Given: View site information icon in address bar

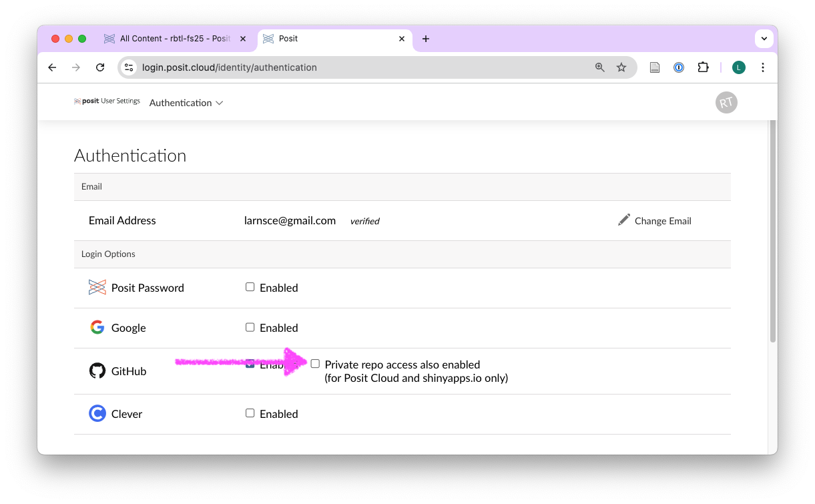Looking at the screenshot, I should point(129,67).
